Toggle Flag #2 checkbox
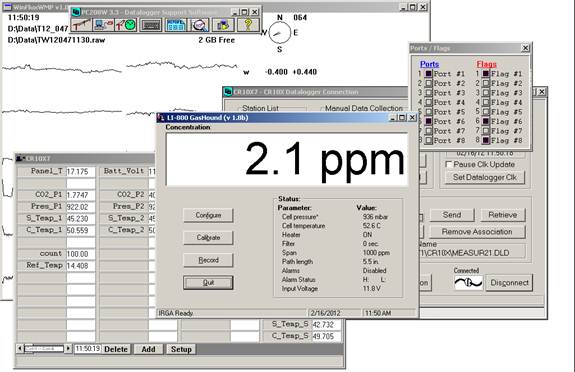575x372 pixels. (486, 83)
